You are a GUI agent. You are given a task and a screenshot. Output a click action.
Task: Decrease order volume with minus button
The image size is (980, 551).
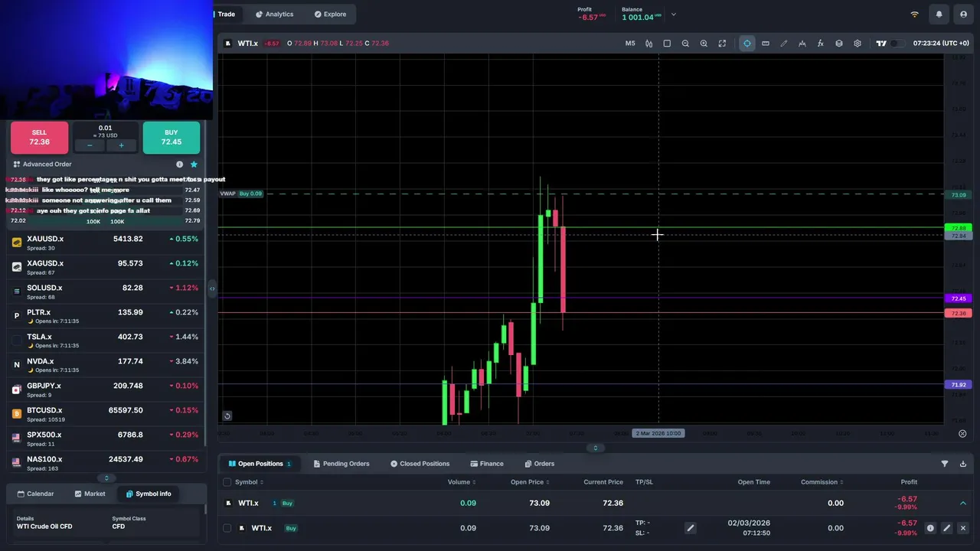pos(90,145)
